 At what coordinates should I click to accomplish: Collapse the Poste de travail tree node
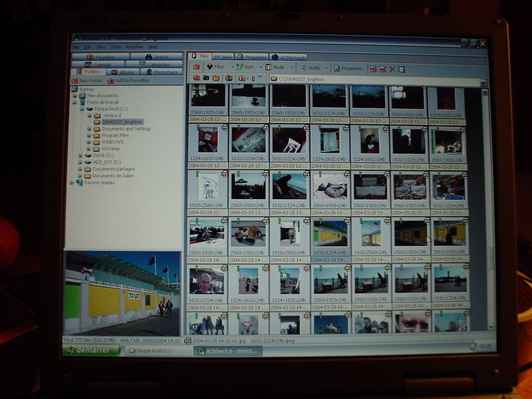74,102
